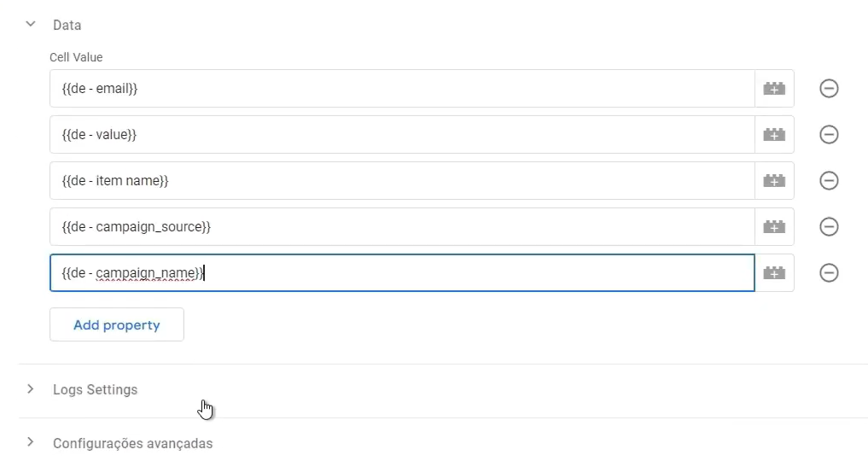The height and width of the screenshot is (467, 868).
Task: Open variable picker for de - email field
Action: pos(774,89)
